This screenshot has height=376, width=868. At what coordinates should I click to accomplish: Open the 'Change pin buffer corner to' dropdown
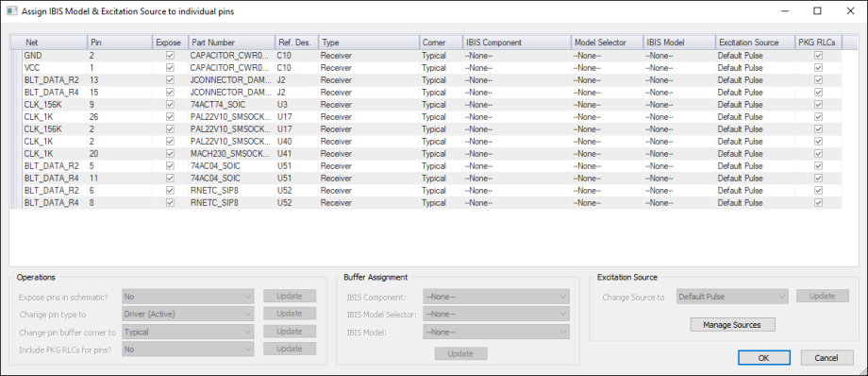(188, 332)
